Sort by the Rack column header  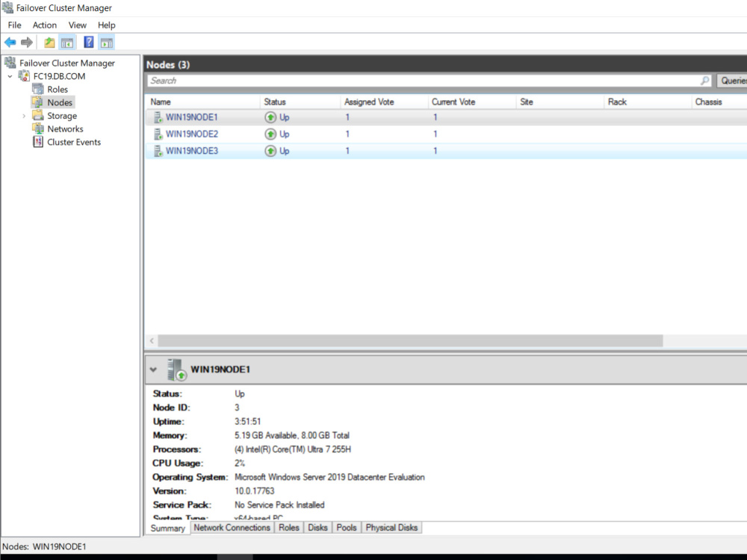pos(648,102)
